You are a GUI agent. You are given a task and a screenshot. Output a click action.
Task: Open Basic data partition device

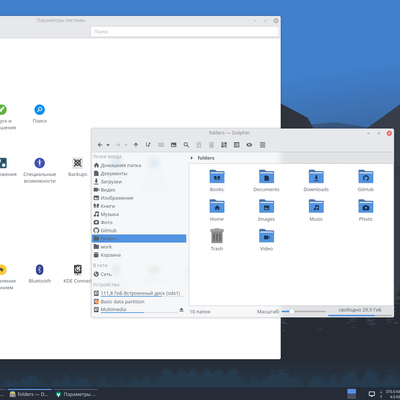tap(139, 301)
